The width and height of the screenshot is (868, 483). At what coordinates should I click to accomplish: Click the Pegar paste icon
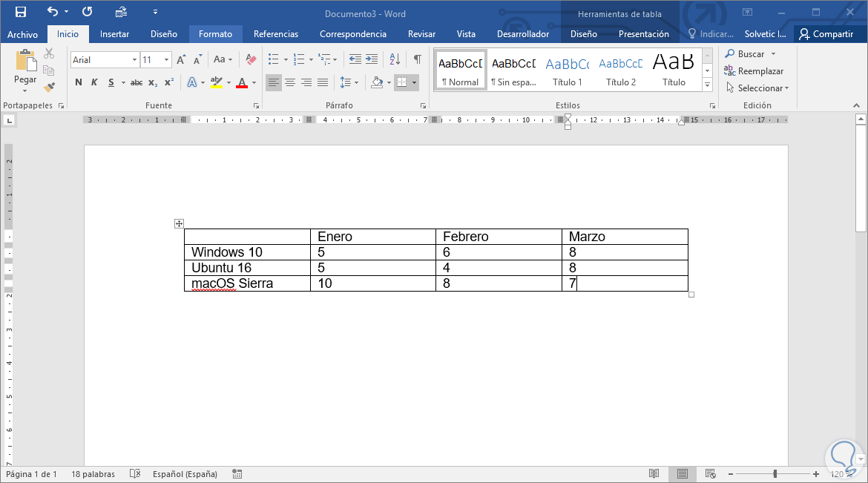click(25, 60)
